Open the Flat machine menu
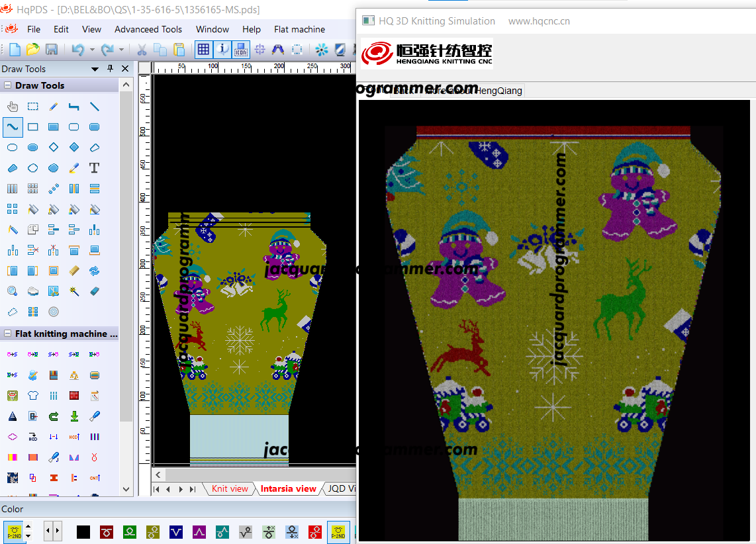 (299, 29)
